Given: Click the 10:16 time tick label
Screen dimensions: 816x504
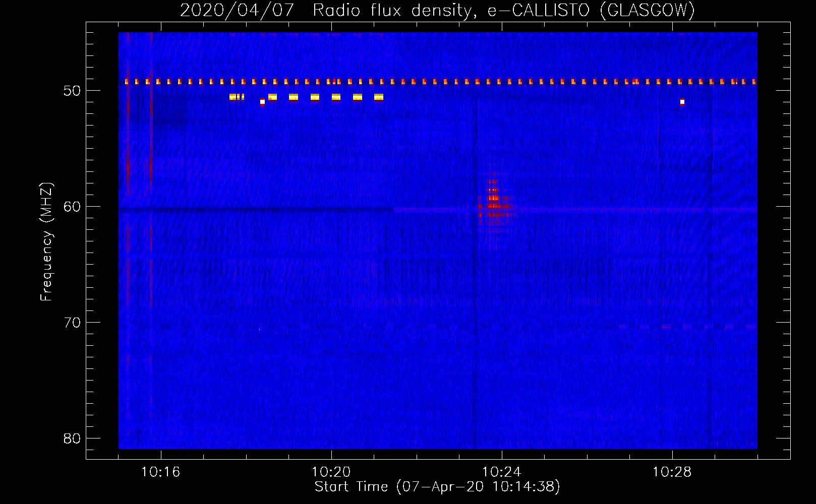Looking at the screenshot, I should 161,472.
